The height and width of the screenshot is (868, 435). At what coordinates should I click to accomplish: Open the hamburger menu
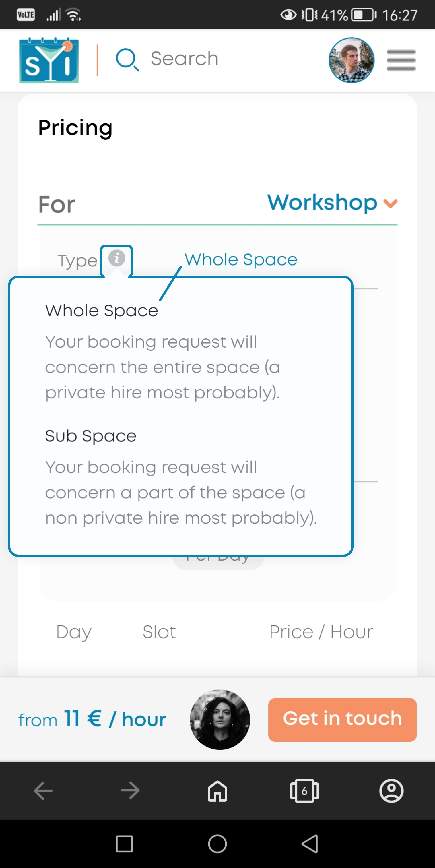401,60
